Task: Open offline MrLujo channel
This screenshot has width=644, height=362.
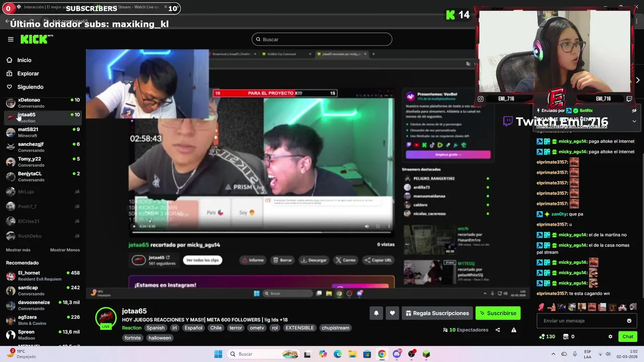Action: tap(42, 192)
